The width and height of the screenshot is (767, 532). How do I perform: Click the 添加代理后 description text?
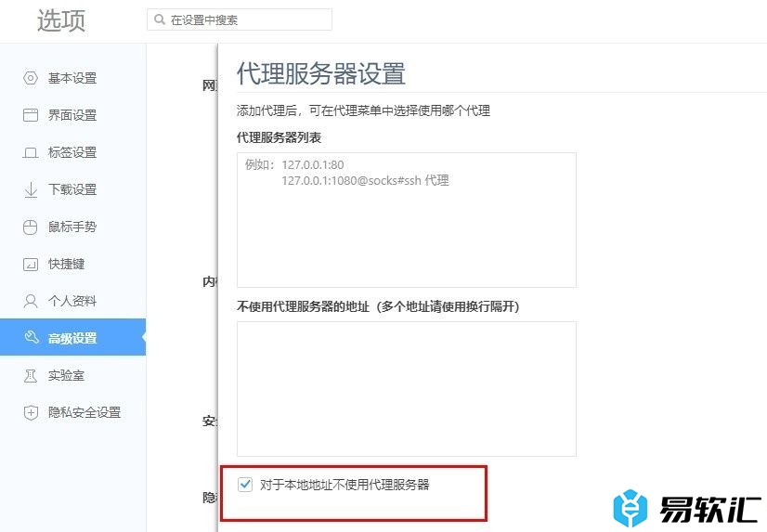pyautogui.click(x=363, y=110)
